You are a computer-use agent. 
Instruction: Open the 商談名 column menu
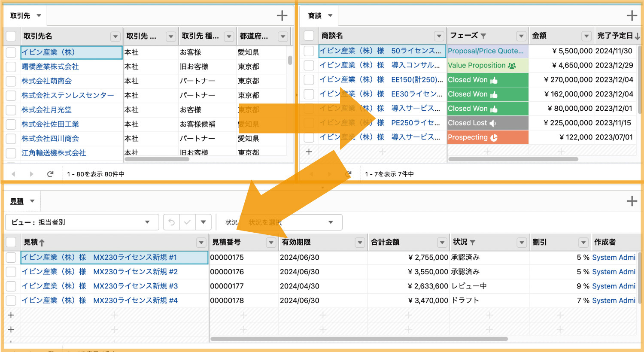coord(439,36)
